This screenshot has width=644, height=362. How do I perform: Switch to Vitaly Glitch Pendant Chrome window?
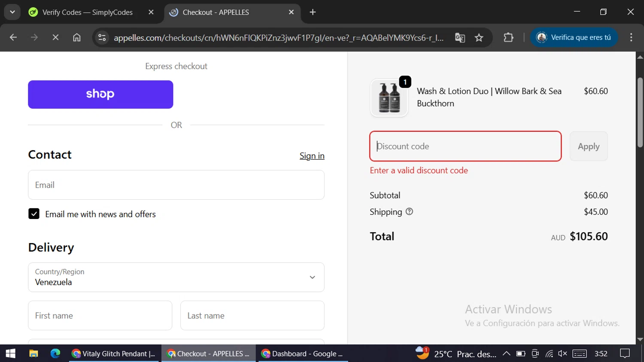114,353
